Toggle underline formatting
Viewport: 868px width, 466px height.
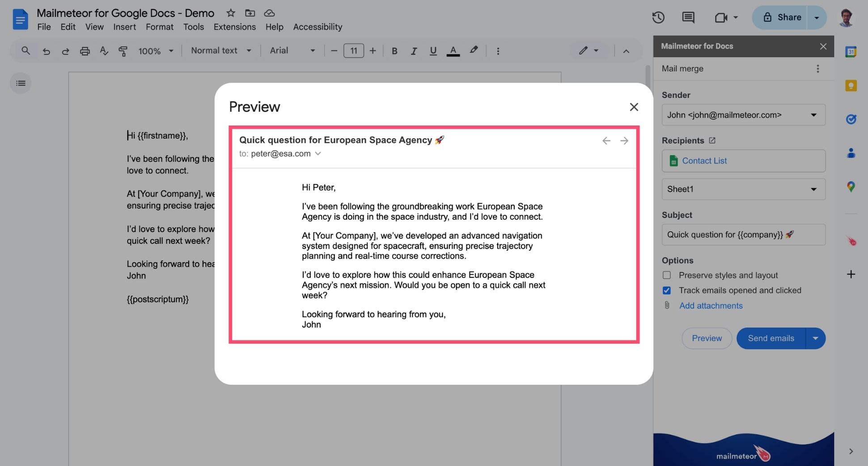[433, 51]
